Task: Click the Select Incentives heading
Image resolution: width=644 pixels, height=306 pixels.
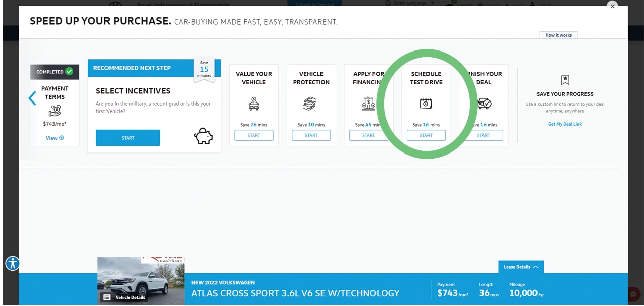Action: pyautogui.click(x=133, y=91)
